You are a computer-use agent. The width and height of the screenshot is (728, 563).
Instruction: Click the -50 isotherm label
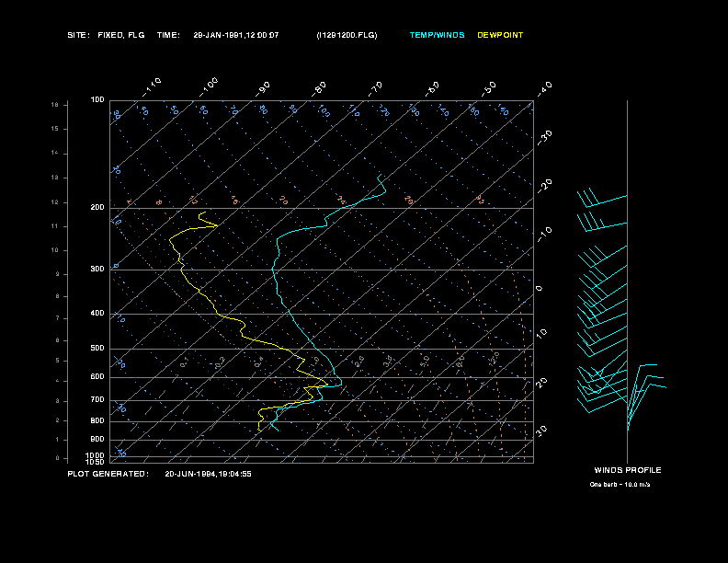pyautogui.click(x=489, y=88)
